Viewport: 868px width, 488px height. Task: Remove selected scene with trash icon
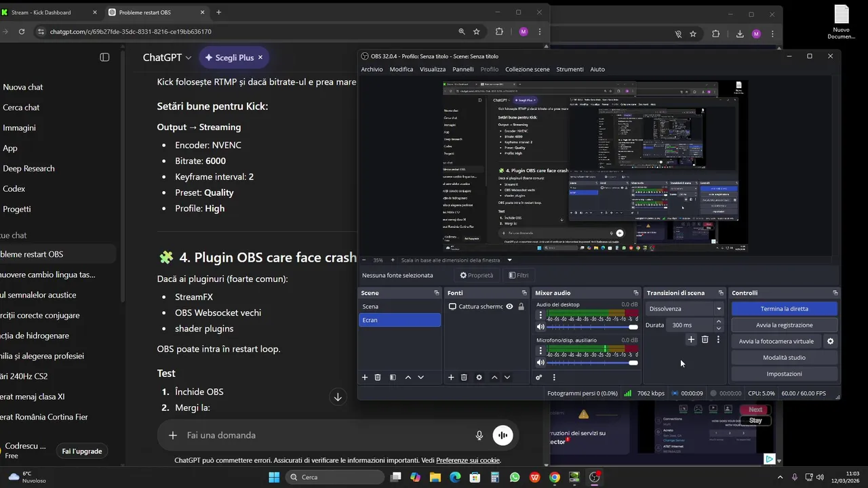pyautogui.click(x=378, y=378)
